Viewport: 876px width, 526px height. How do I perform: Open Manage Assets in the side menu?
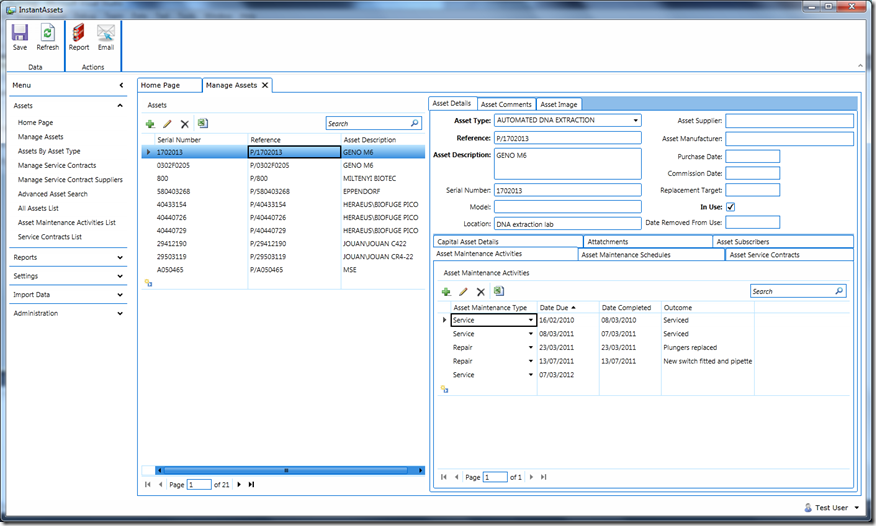[x=40, y=137]
